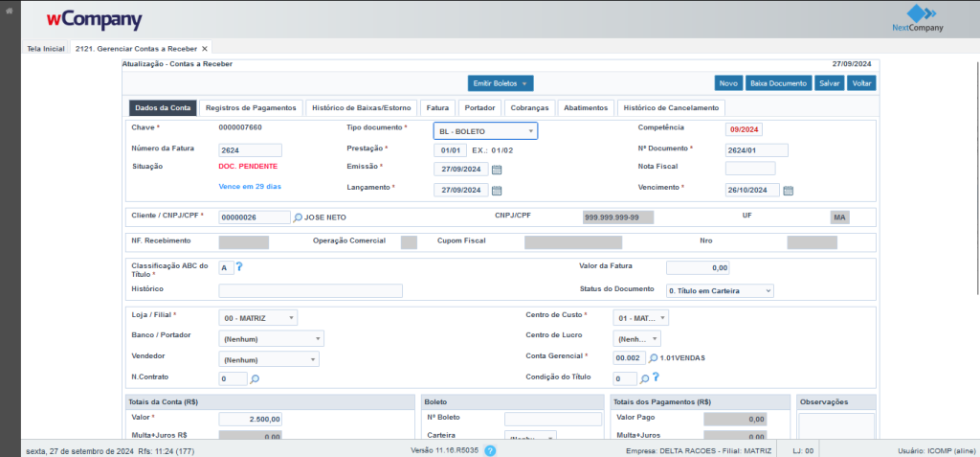Click the Valor field showing 2.500,00

click(x=250, y=419)
